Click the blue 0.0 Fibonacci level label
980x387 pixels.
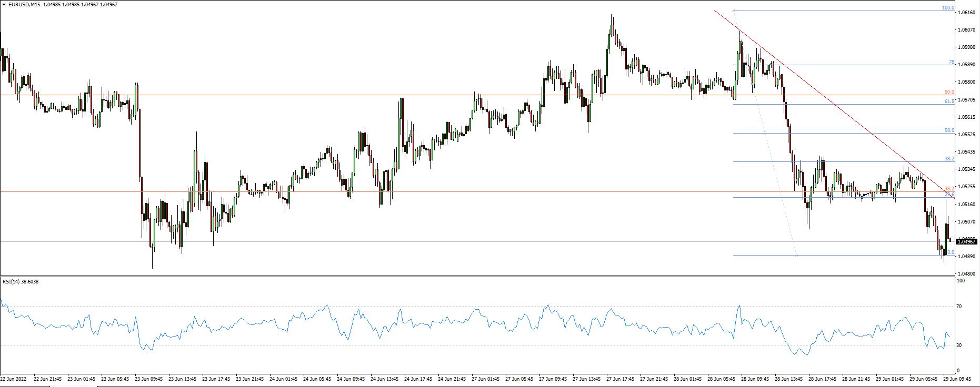pyautogui.click(x=951, y=252)
